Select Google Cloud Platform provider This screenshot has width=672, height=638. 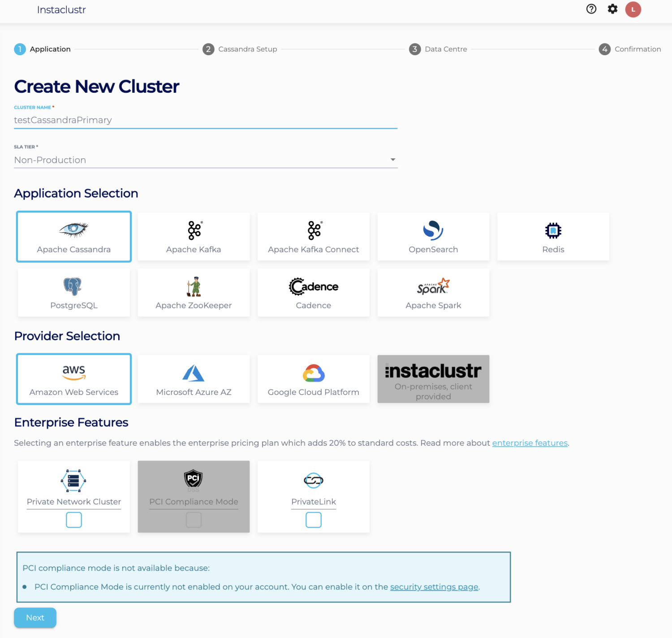313,379
